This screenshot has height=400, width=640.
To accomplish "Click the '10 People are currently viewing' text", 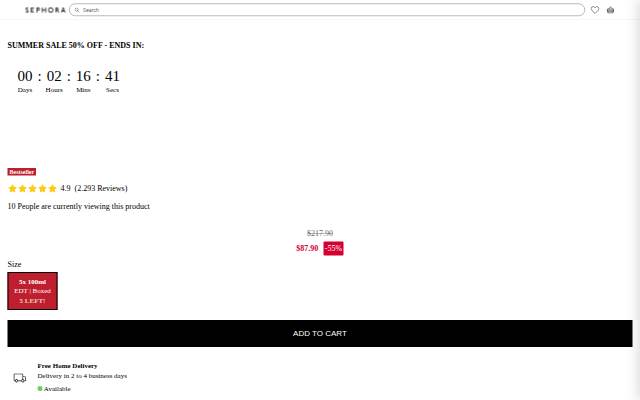I will point(79,206).
